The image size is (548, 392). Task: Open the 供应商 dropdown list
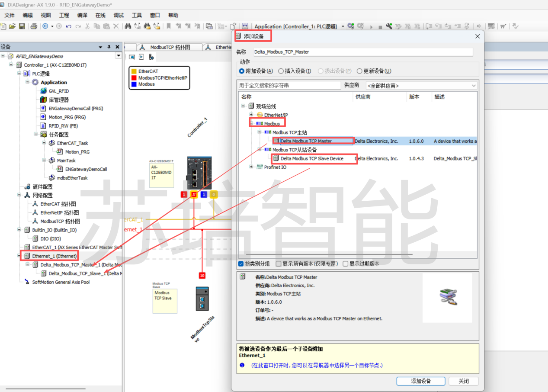pos(421,86)
